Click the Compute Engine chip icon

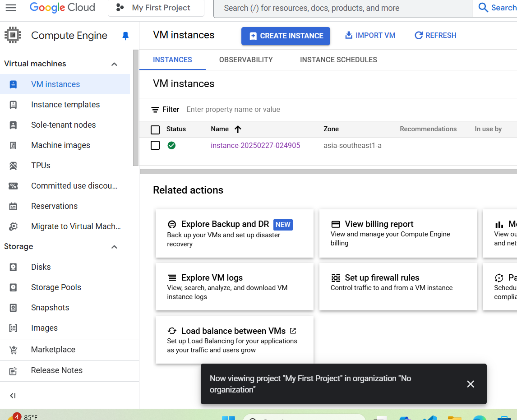(x=13, y=35)
